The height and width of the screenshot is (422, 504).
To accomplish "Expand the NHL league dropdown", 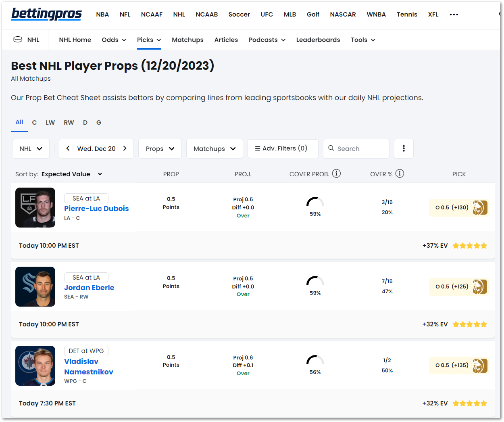I will [x=31, y=148].
